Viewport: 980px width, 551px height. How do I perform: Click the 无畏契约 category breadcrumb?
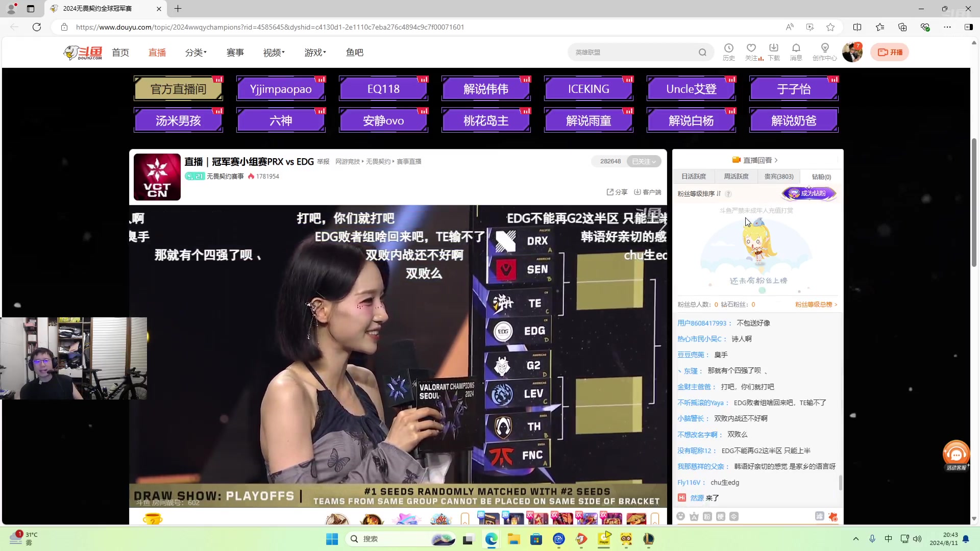click(378, 162)
